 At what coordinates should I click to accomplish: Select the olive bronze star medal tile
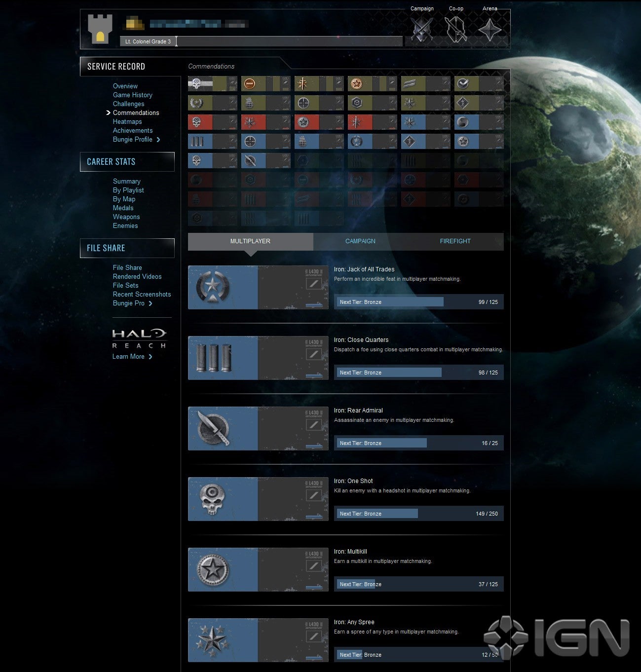373,84
